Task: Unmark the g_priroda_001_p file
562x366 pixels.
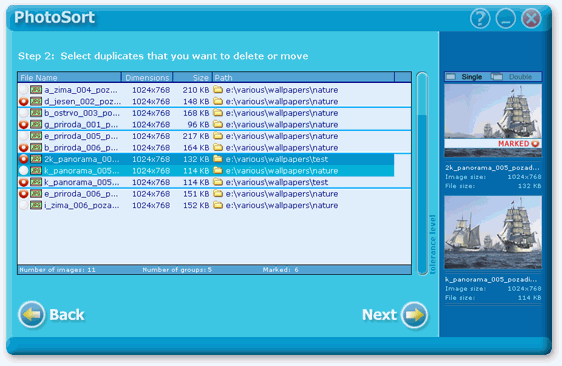Action: 24,124
